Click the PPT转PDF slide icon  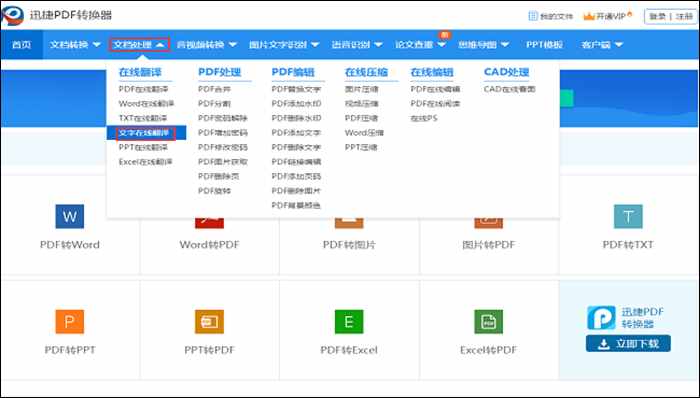209,322
